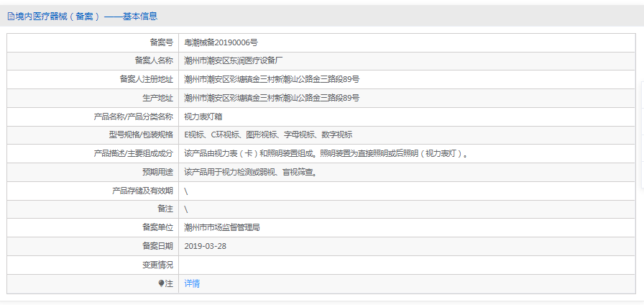644x305 pixels.
Task: Click the 备案日期 label
Action: (157, 246)
